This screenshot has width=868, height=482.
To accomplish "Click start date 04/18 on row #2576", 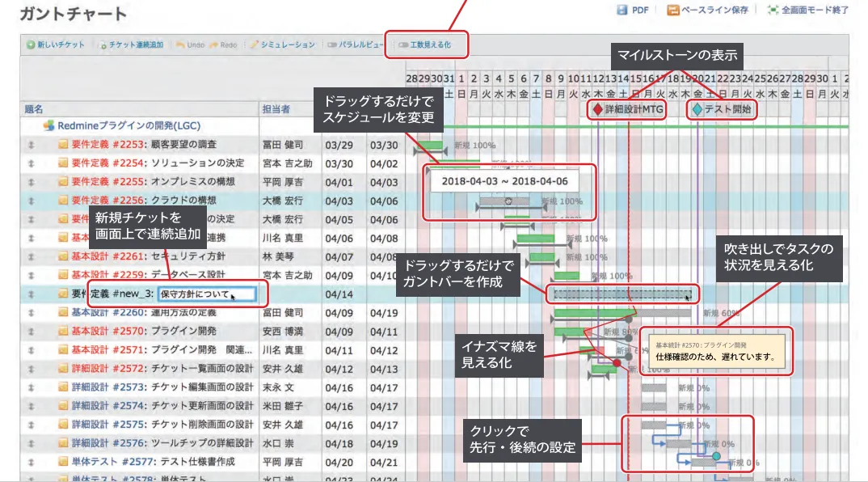I will point(339,443).
